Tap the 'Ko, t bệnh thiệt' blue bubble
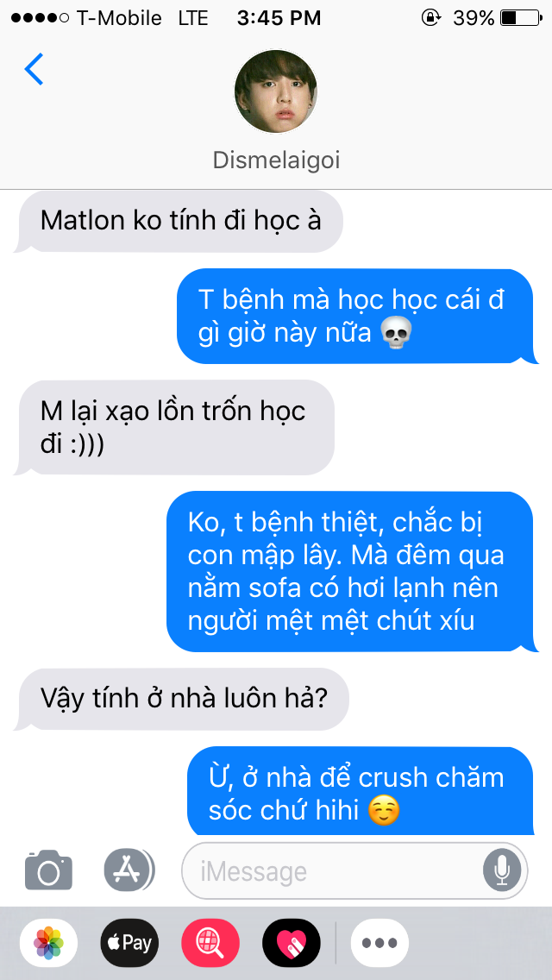This screenshot has height=980, width=552. tap(351, 571)
